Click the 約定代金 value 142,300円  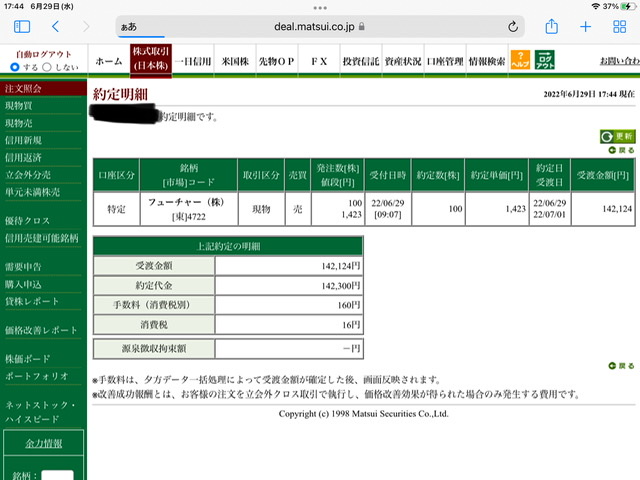[x=341, y=286]
